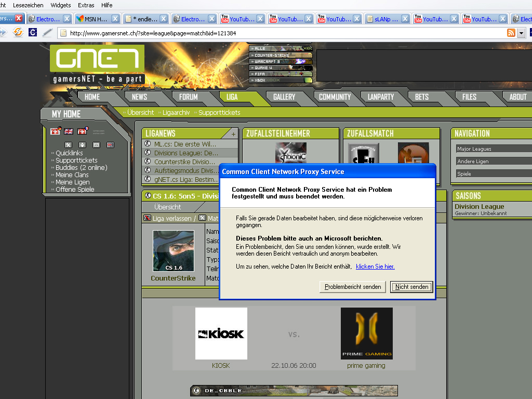
Task: Open the envelope icon in My Home
Action: point(96,145)
